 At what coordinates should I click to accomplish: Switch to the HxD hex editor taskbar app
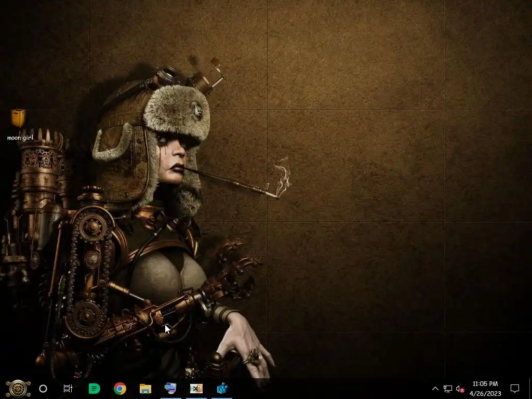[x=196, y=389]
